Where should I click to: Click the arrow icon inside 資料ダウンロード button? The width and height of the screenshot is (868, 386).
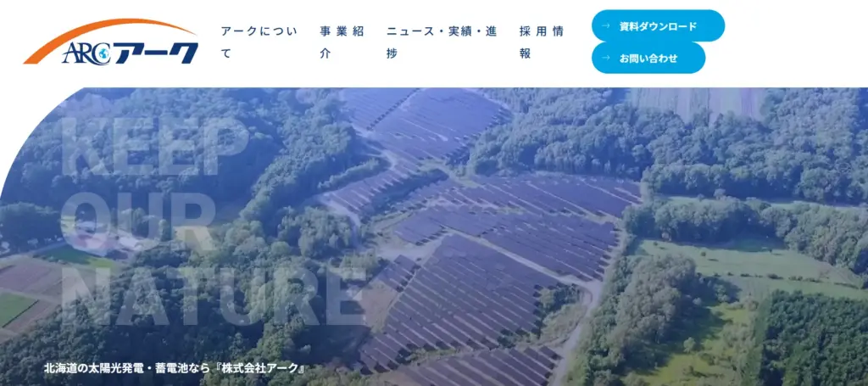click(605, 26)
